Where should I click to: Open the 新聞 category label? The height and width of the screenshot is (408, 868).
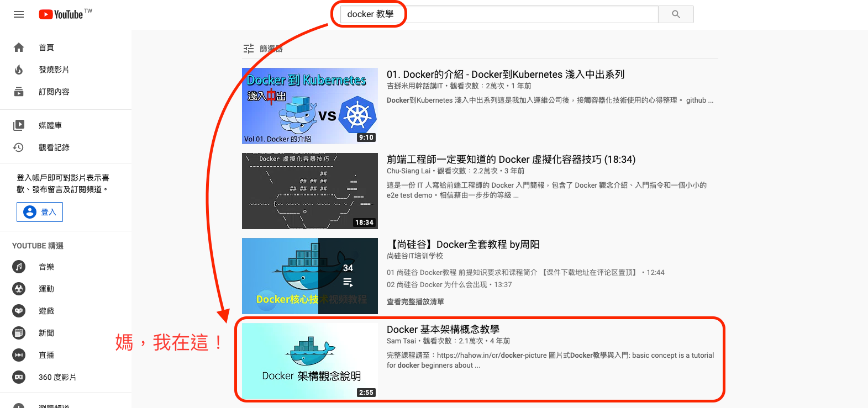point(46,333)
